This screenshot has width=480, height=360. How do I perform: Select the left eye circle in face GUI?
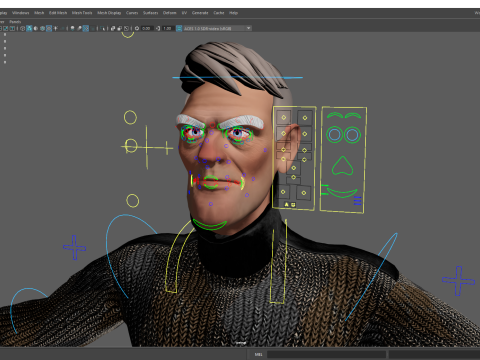click(334, 135)
